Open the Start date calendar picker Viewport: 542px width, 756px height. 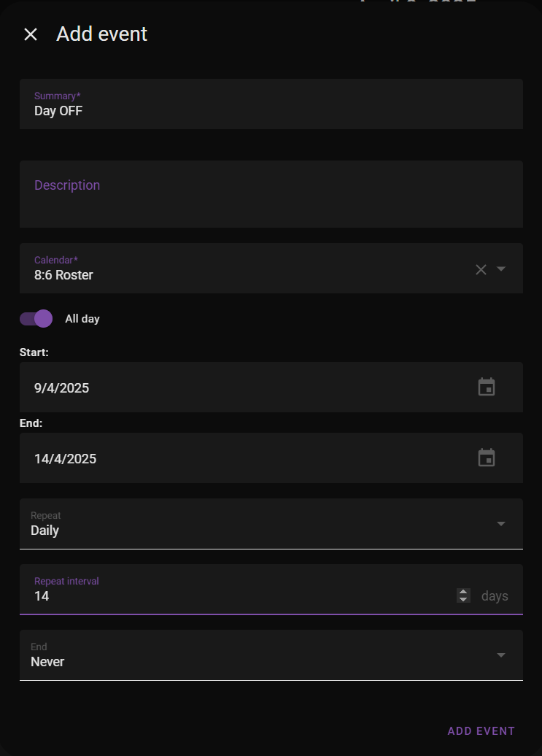[x=487, y=387]
